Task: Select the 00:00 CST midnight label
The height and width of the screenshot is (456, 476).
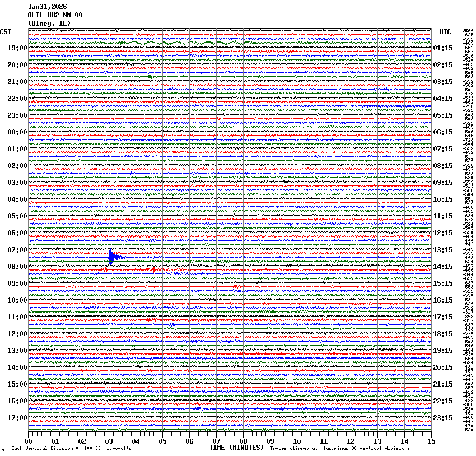Action: point(17,132)
